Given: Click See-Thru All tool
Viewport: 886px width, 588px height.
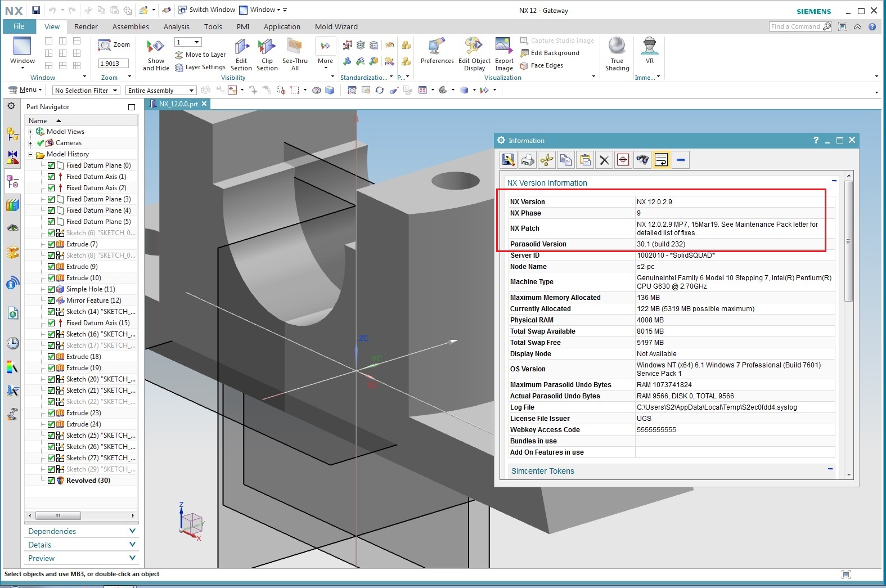Looking at the screenshot, I should (x=295, y=55).
